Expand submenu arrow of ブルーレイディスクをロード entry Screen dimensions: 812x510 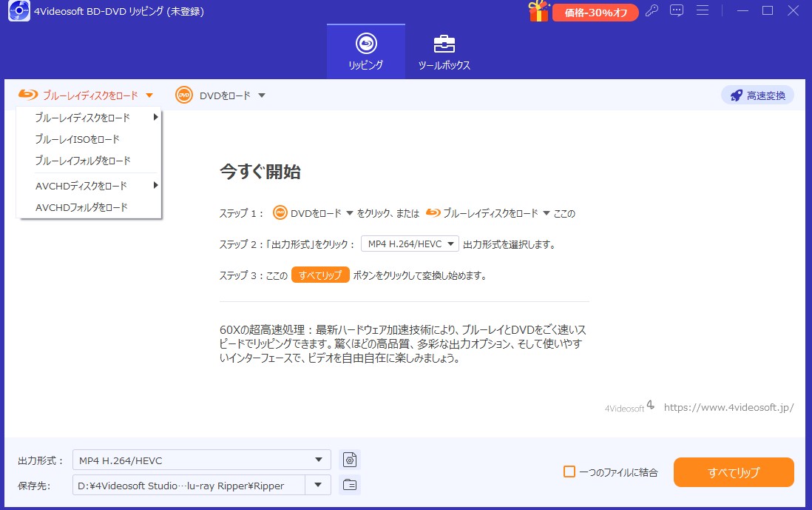coord(155,117)
